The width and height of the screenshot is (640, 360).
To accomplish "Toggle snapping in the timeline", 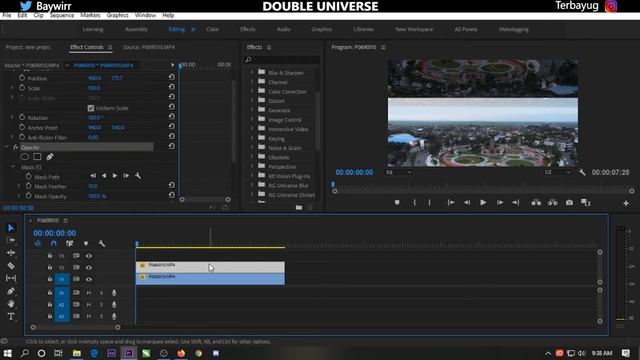I will (53, 244).
